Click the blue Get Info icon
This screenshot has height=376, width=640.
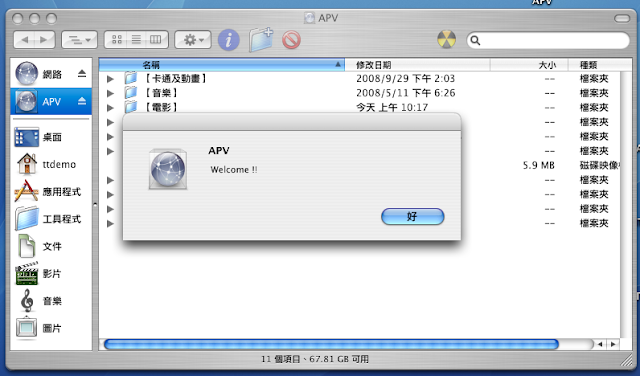(229, 40)
